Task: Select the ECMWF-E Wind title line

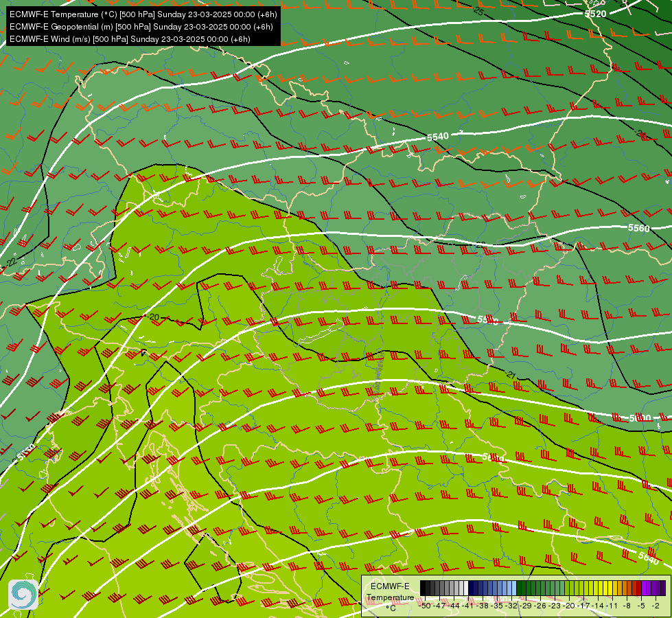Action: (x=130, y=39)
